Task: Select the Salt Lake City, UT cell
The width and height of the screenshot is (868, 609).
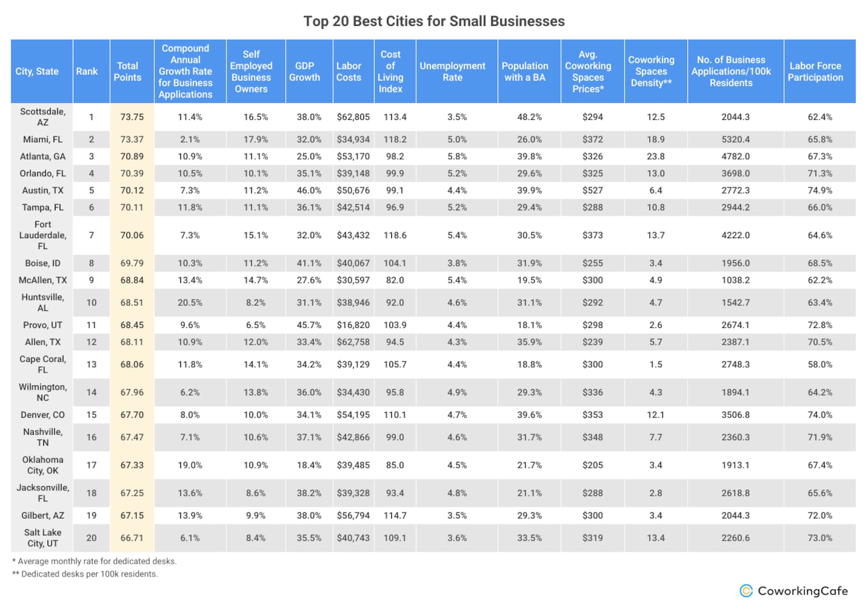Action: 43,538
